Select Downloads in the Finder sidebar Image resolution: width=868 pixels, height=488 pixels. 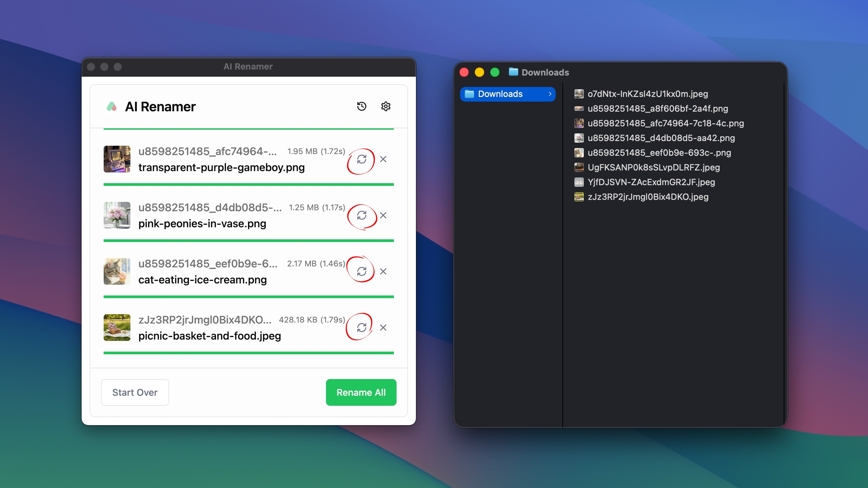coord(501,94)
